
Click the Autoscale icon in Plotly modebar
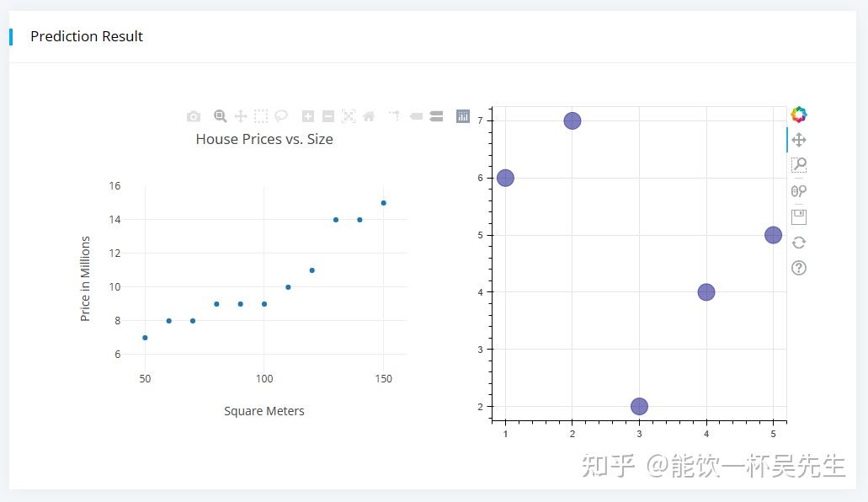click(x=349, y=116)
